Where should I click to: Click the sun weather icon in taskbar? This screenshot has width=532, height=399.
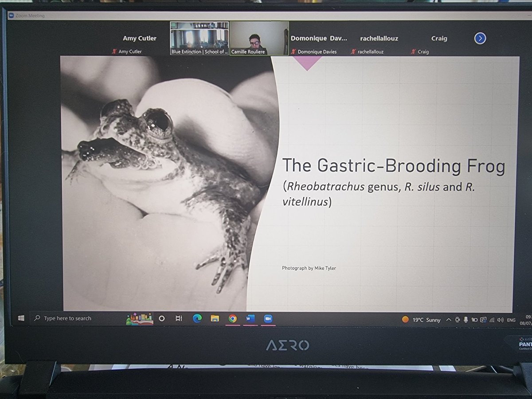click(x=405, y=320)
